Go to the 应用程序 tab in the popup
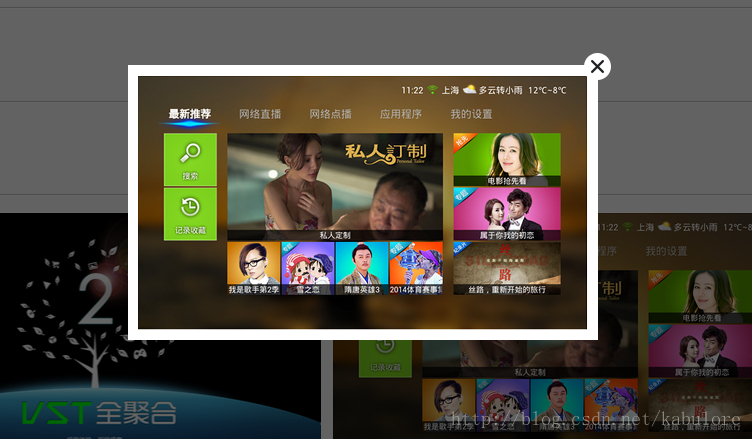The height and width of the screenshot is (439, 752). [x=401, y=114]
